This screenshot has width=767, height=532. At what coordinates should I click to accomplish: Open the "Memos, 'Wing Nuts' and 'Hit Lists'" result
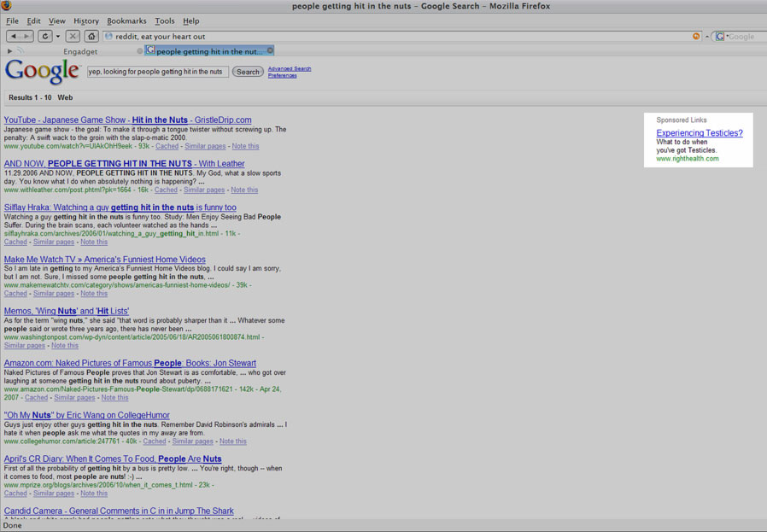67,311
